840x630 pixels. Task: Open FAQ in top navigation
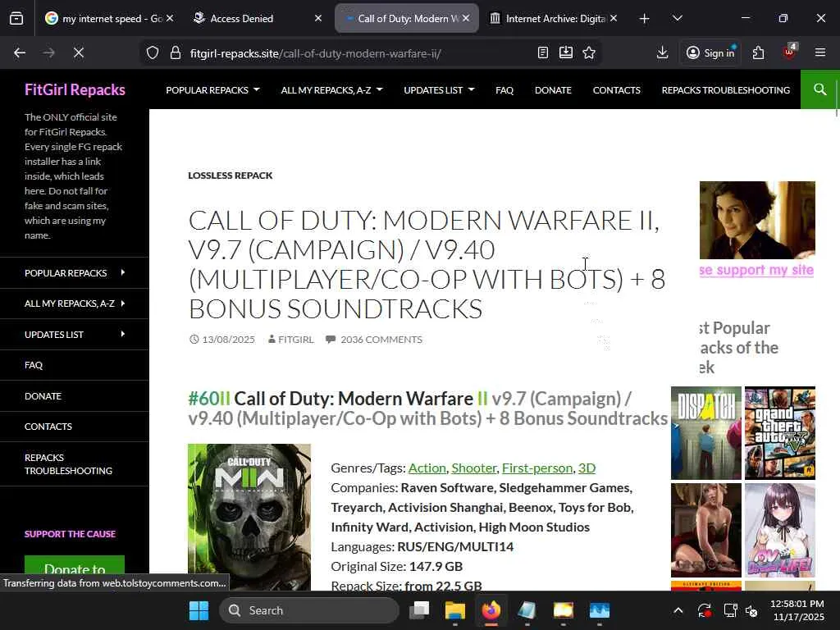pos(504,90)
